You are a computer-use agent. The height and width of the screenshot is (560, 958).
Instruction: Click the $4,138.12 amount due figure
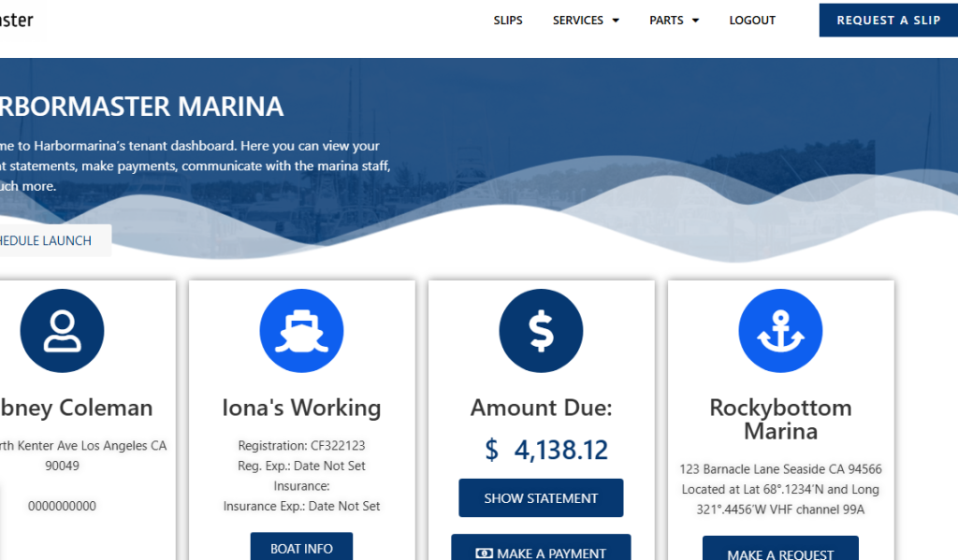coord(546,451)
